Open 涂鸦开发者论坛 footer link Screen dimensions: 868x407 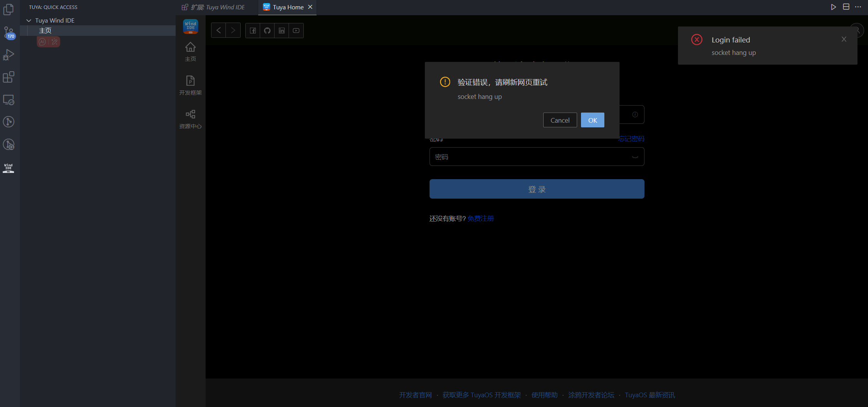(591, 395)
